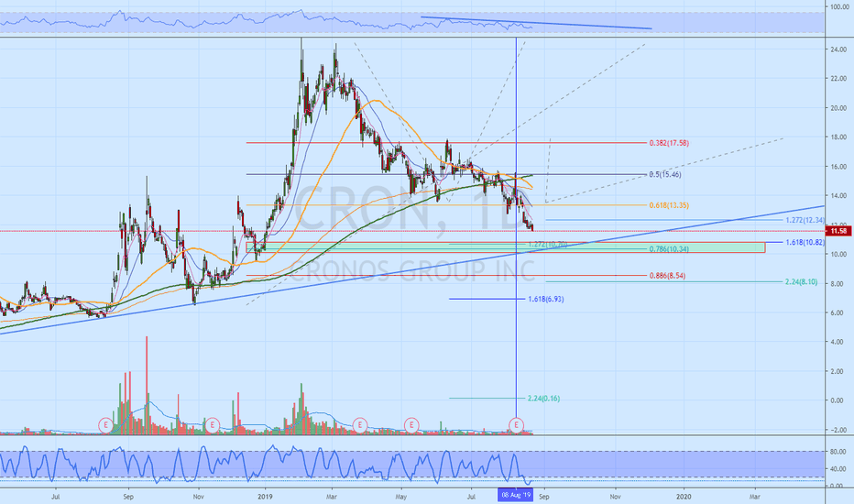Image resolution: width=854 pixels, height=504 pixels.
Task: Click the 80.00 stochastic scale label
Action: point(838,452)
